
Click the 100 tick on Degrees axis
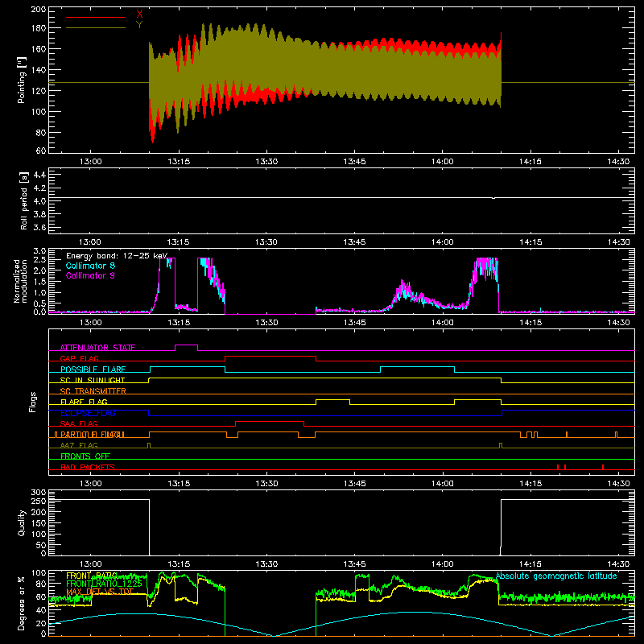(39, 572)
